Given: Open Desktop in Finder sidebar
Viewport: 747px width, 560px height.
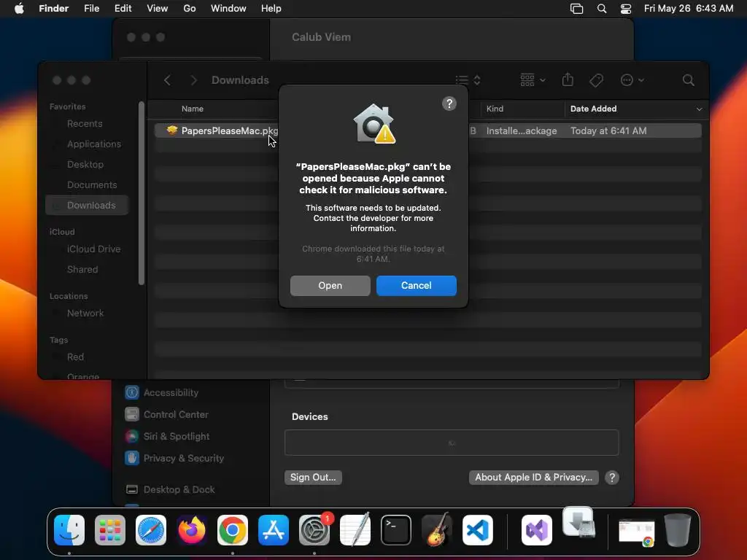Looking at the screenshot, I should click(85, 164).
